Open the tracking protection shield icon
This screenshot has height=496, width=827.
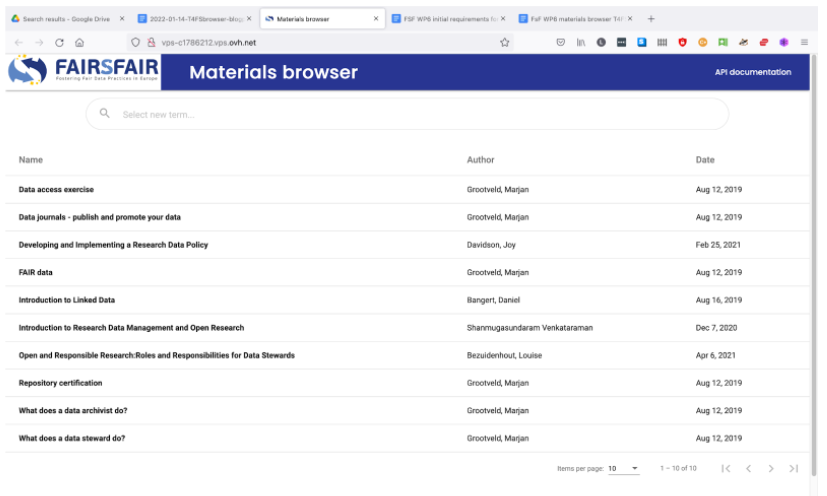[136, 42]
